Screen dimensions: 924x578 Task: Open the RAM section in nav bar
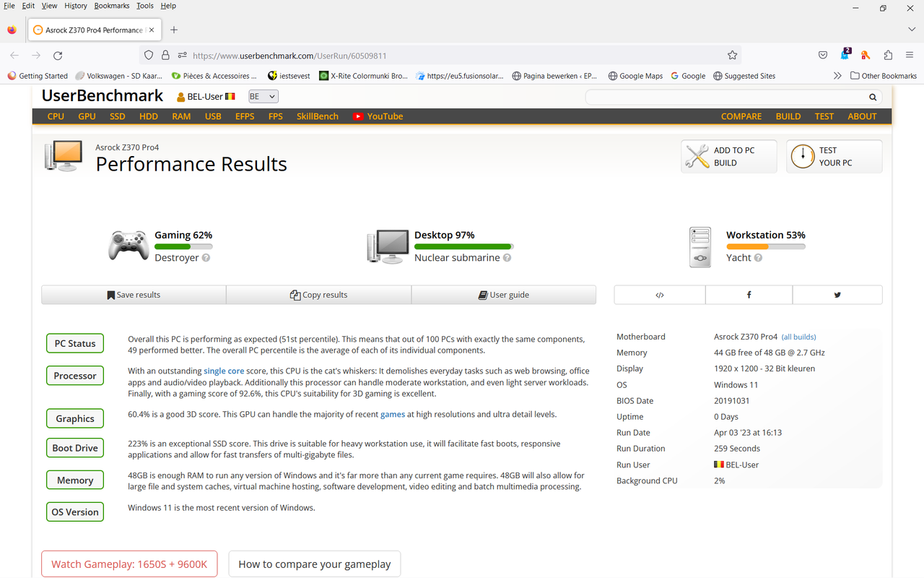coord(181,116)
